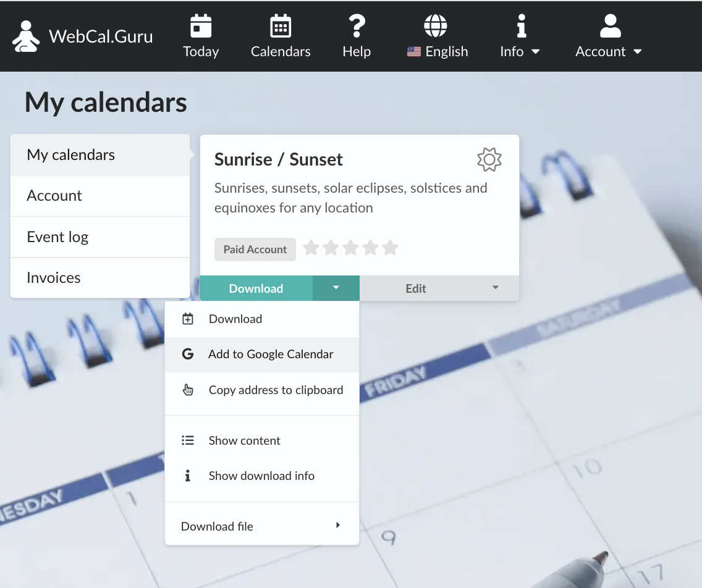The width and height of the screenshot is (702, 588).
Task: Open Today from the top navigation
Action: [200, 26]
